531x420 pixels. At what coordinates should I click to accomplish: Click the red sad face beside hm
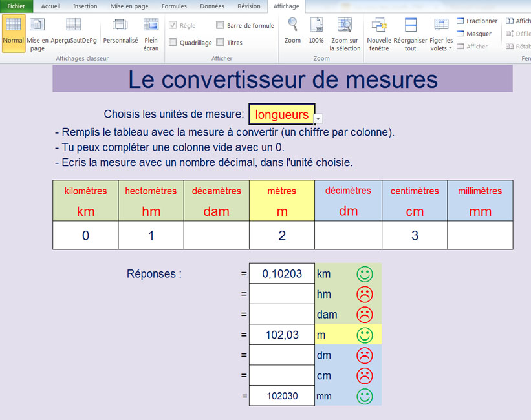(x=365, y=294)
